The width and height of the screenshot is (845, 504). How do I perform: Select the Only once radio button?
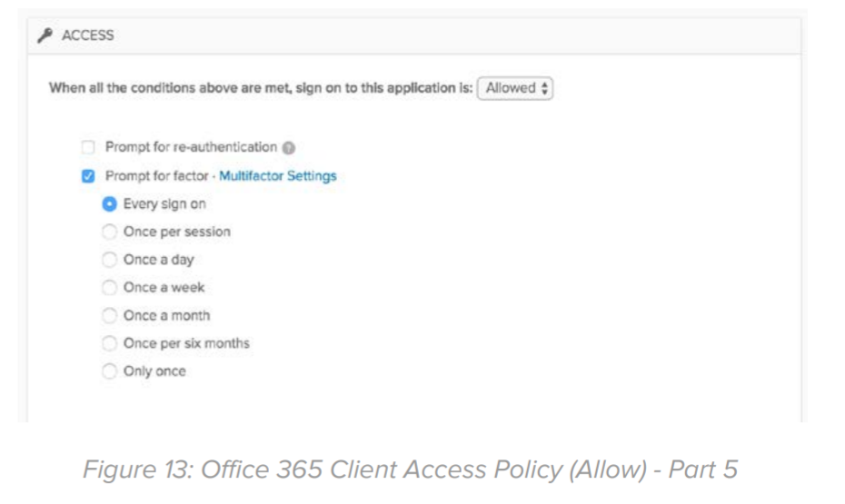(109, 371)
